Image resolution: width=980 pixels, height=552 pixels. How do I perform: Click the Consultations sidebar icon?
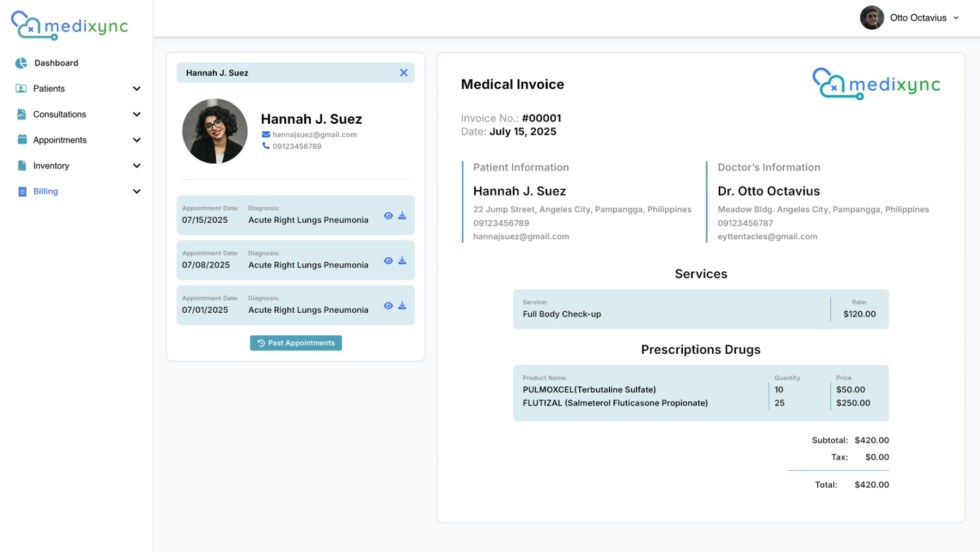21,114
